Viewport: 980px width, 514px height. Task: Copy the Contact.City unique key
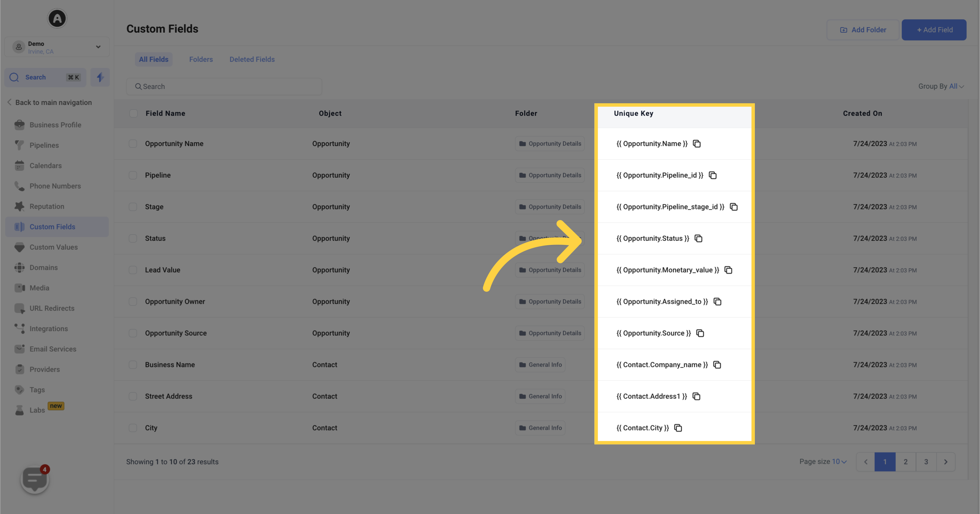click(678, 428)
